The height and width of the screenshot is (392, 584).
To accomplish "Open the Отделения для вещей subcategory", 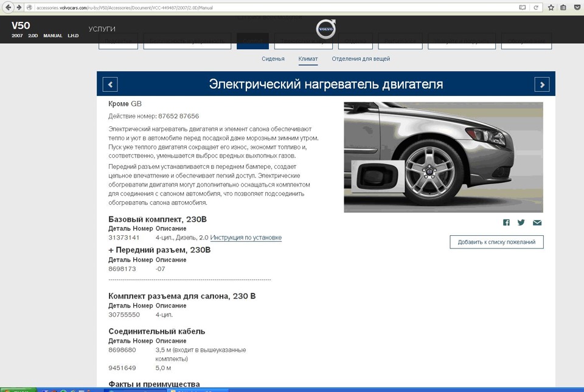I will 361,59.
